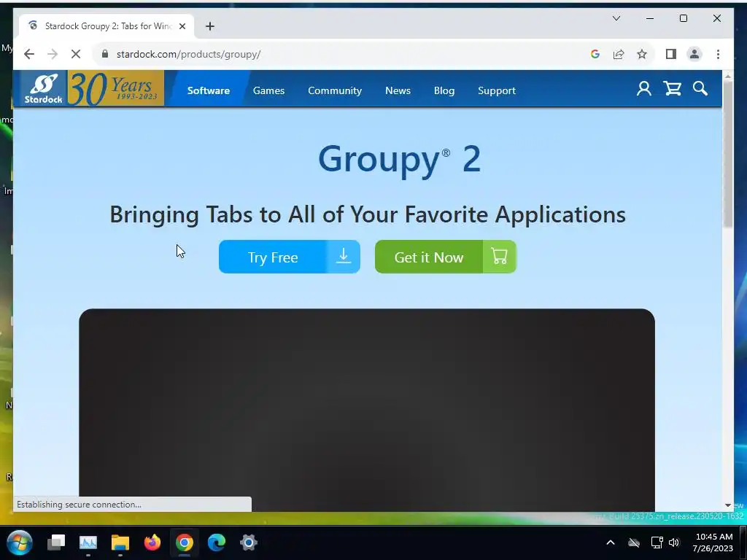Open the Support menu

coord(496,90)
